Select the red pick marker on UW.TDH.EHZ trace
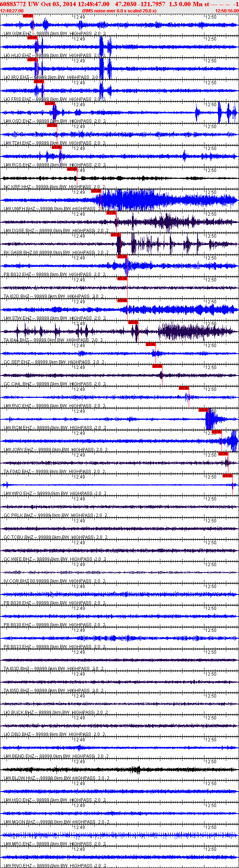This screenshot has width=239, height=868. pos(52,125)
